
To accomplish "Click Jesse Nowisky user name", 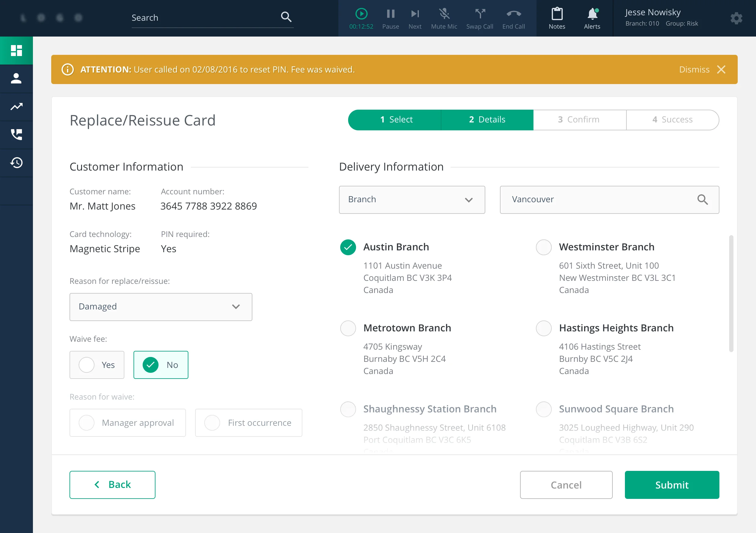I will click(653, 12).
